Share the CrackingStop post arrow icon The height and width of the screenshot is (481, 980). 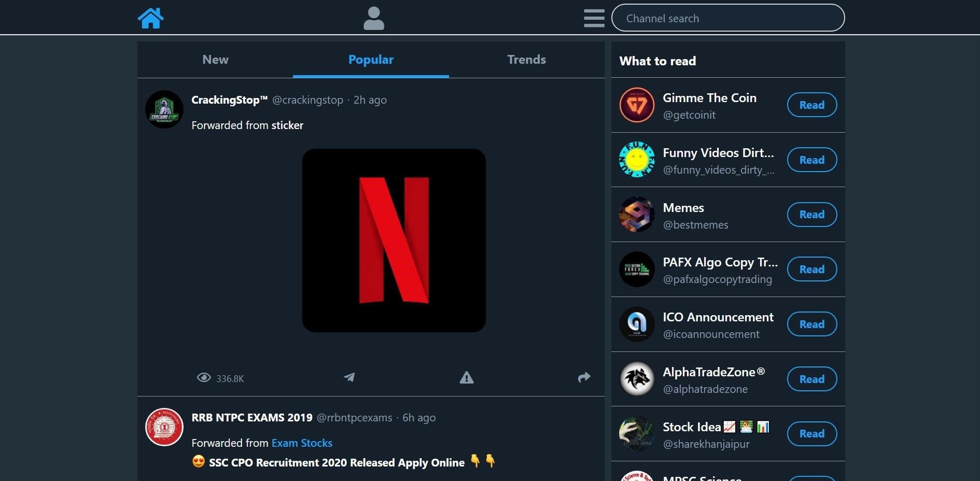(x=584, y=377)
